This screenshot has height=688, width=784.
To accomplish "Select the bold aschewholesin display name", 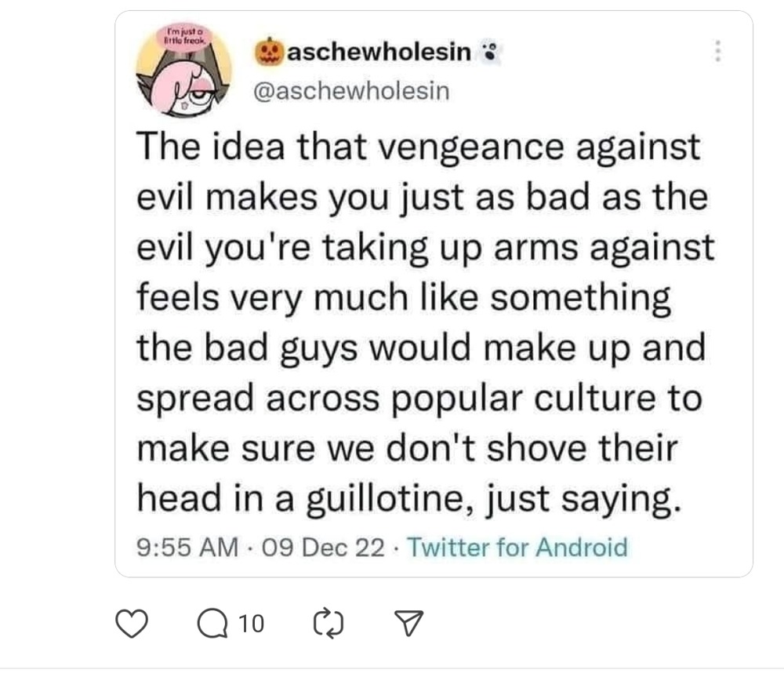I will [379, 52].
